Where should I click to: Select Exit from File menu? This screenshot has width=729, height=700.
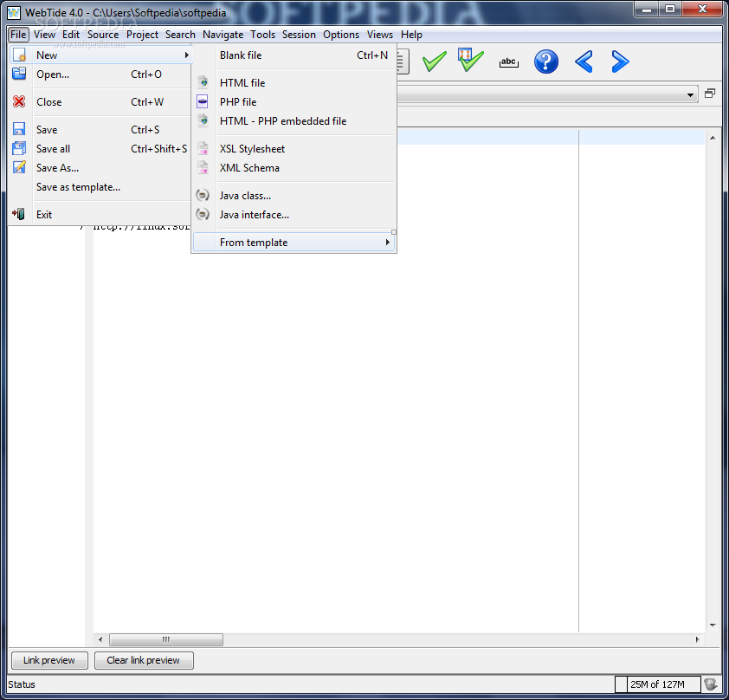(x=101, y=215)
